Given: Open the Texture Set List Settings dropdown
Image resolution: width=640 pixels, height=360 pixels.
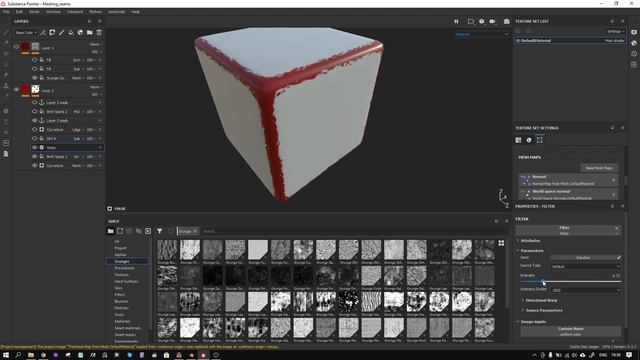Looking at the screenshot, I should tap(616, 31).
